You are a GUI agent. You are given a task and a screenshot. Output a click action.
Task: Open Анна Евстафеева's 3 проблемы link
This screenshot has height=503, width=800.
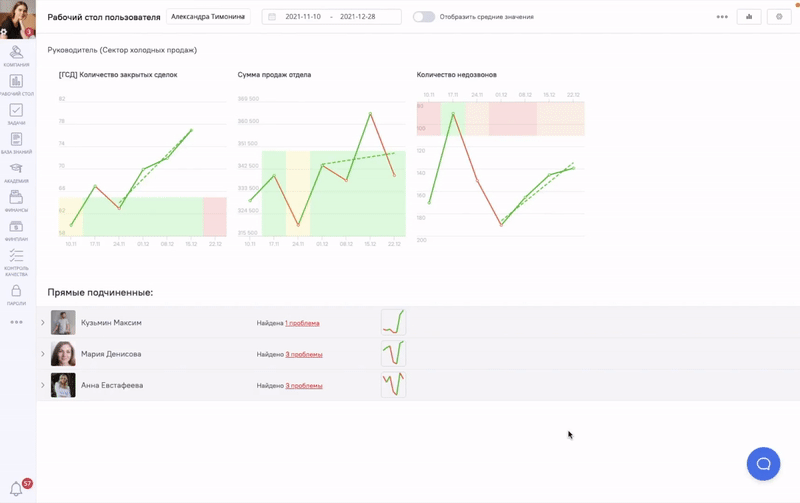tap(304, 386)
